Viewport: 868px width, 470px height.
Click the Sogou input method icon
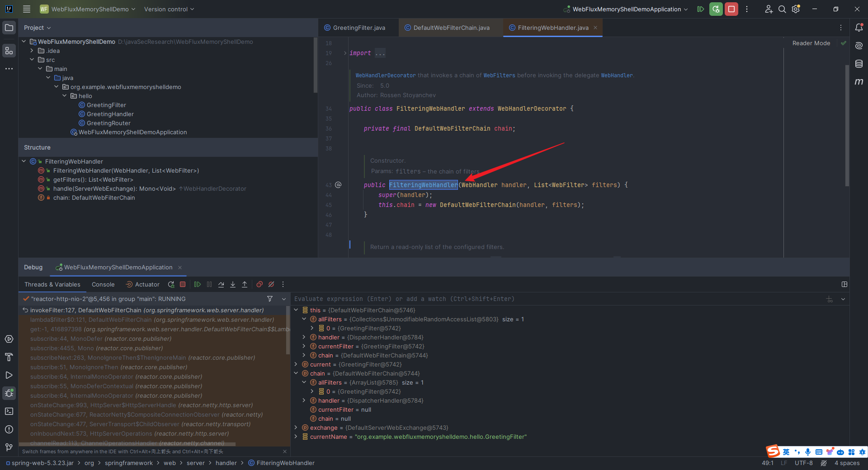(773, 451)
